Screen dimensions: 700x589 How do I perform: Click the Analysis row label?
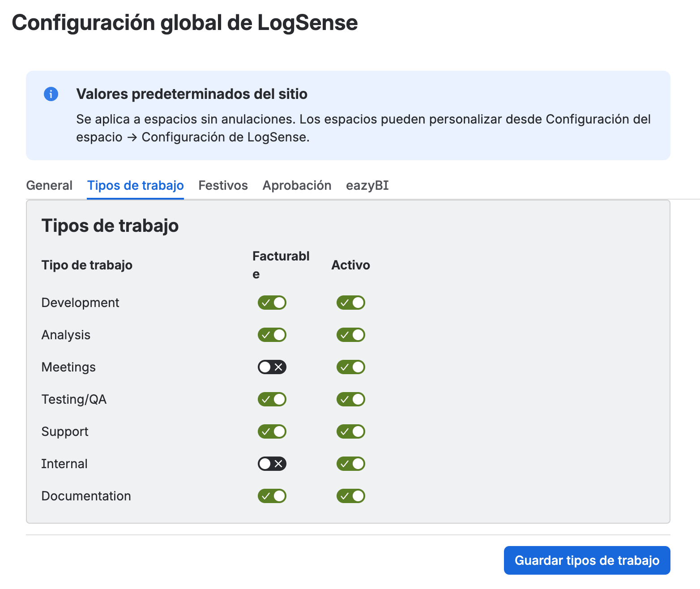(66, 335)
